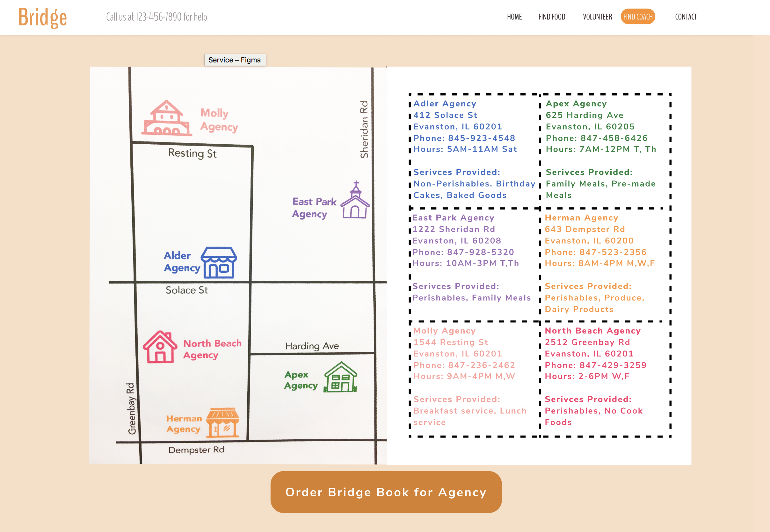Click the Alder Agency blue store icon
Screen dimensions: 770x532
219,262
